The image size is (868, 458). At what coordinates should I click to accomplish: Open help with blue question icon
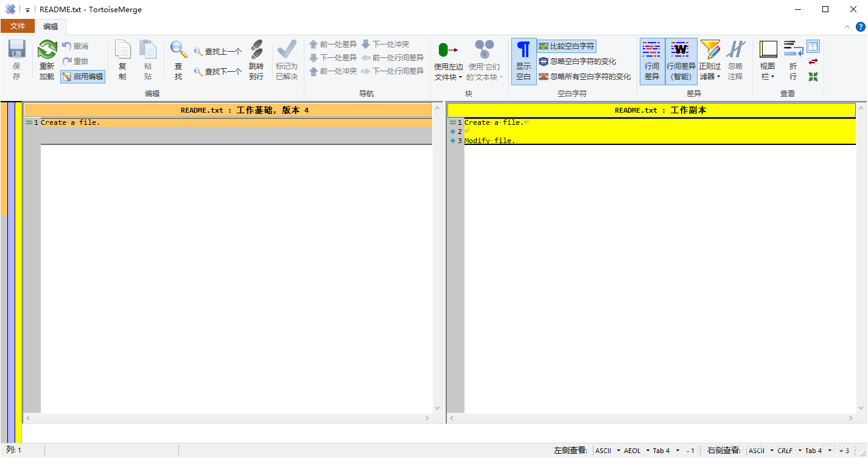point(861,27)
